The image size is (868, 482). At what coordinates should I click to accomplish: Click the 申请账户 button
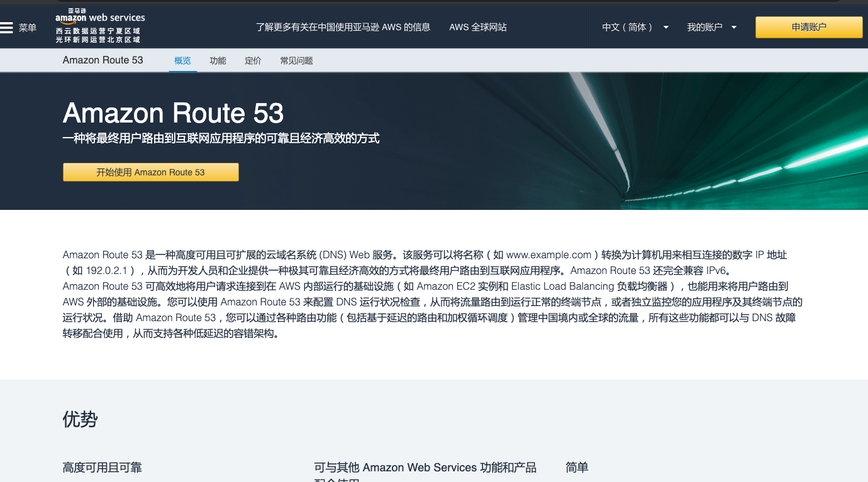pos(809,27)
